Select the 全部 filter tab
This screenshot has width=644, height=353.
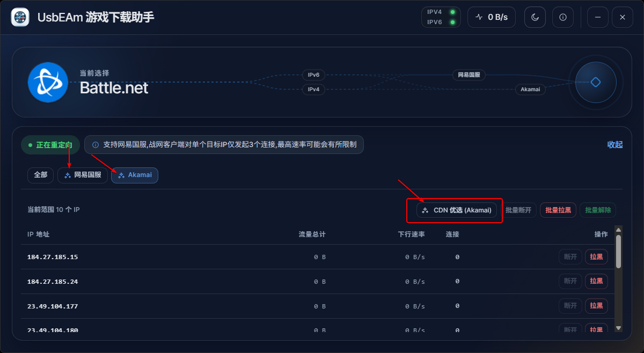pyautogui.click(x=40, y=175)
